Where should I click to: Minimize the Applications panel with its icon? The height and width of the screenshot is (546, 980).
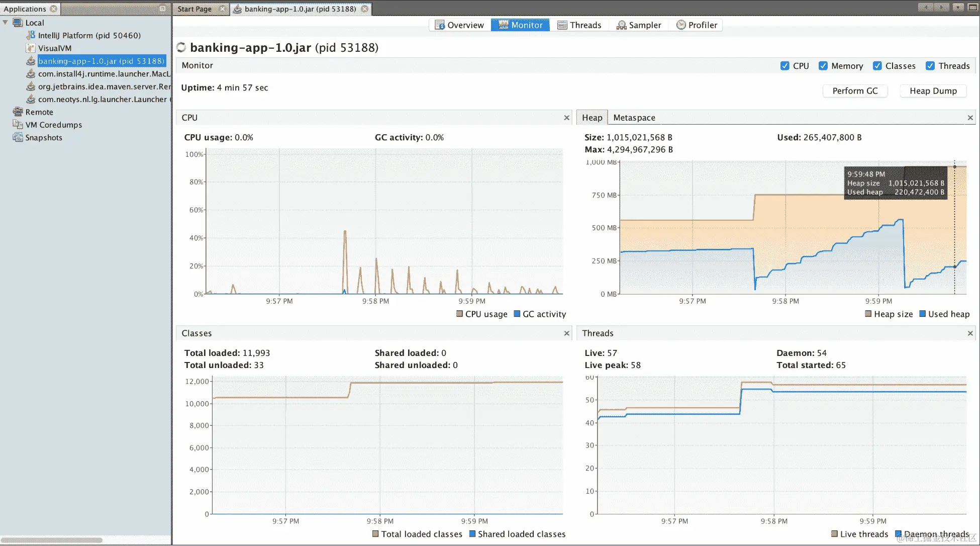click(162, 9)
